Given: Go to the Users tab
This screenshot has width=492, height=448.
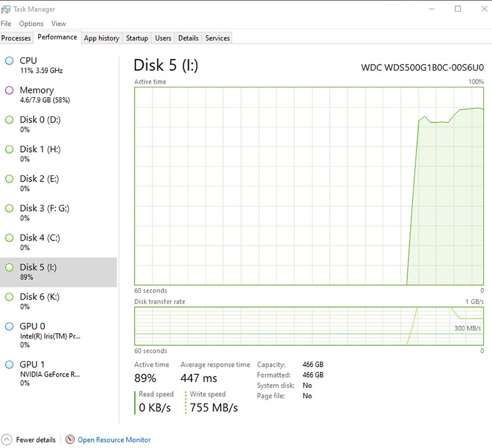Looking at the screenshot, I should coord(163,38).
